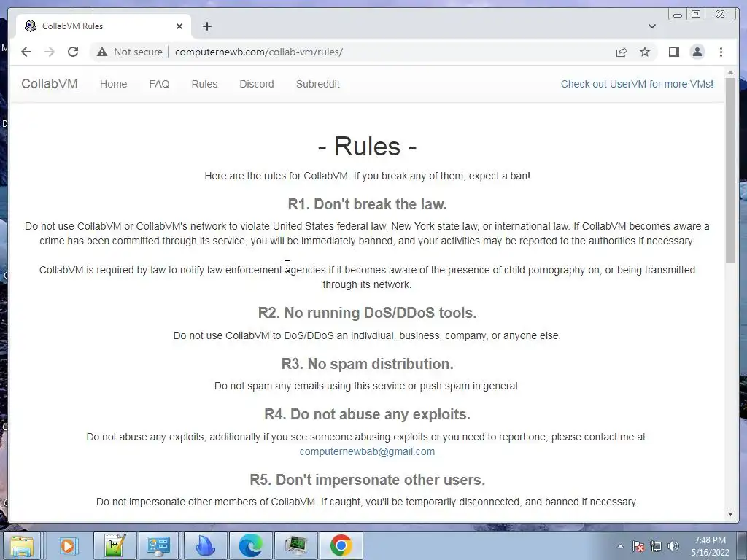Open a new browser tab

[206, 26]
